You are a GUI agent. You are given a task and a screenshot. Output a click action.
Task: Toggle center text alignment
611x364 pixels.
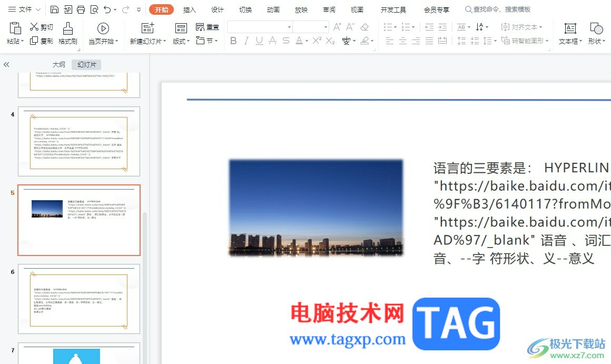click(x=403, y=41)
